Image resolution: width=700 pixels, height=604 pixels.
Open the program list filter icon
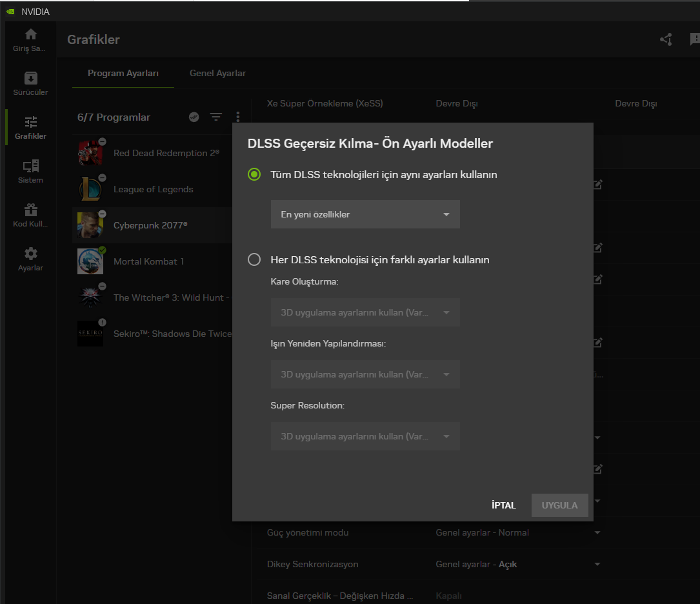tap(216, 117)
